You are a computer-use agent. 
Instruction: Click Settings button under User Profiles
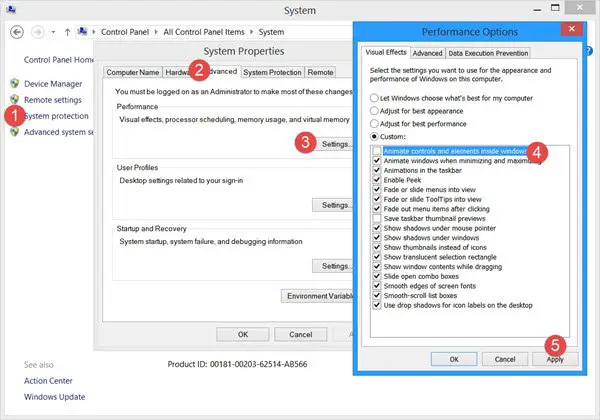point(332,205)
